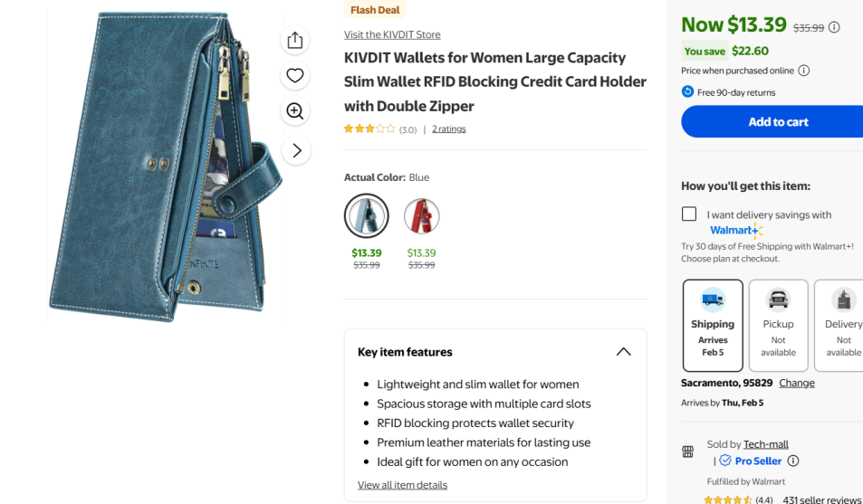The height and width of the screenshot is (504, 863).
Task: Click info icon next to Price when purchased online
Action: 804,71
